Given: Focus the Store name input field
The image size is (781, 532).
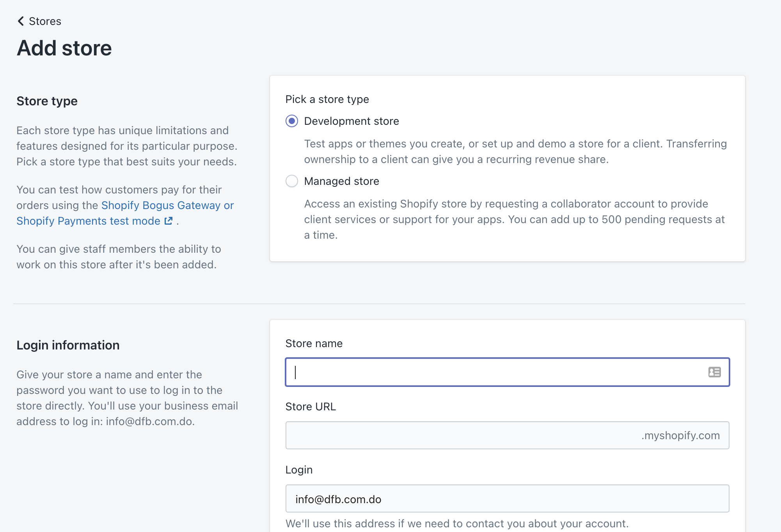Looking at the screenshot, I should coord(495,372).
